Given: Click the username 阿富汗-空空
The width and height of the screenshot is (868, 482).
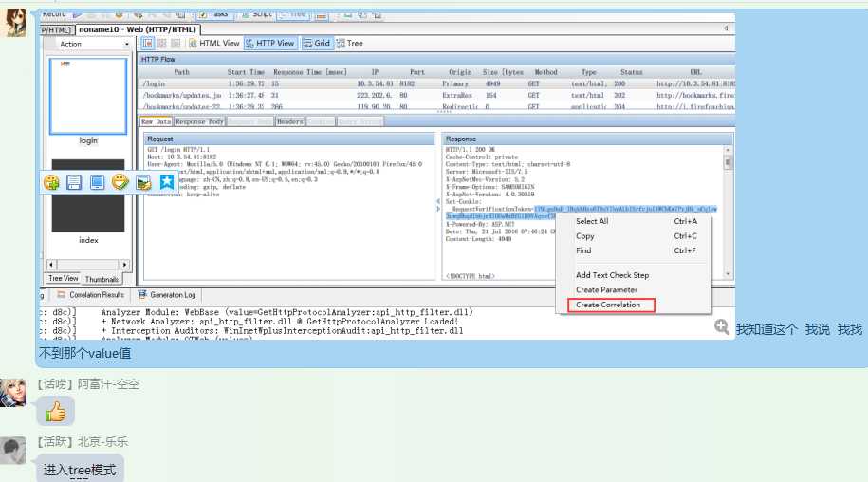Looking at the screenshot, I should click(x=108, y=384).
